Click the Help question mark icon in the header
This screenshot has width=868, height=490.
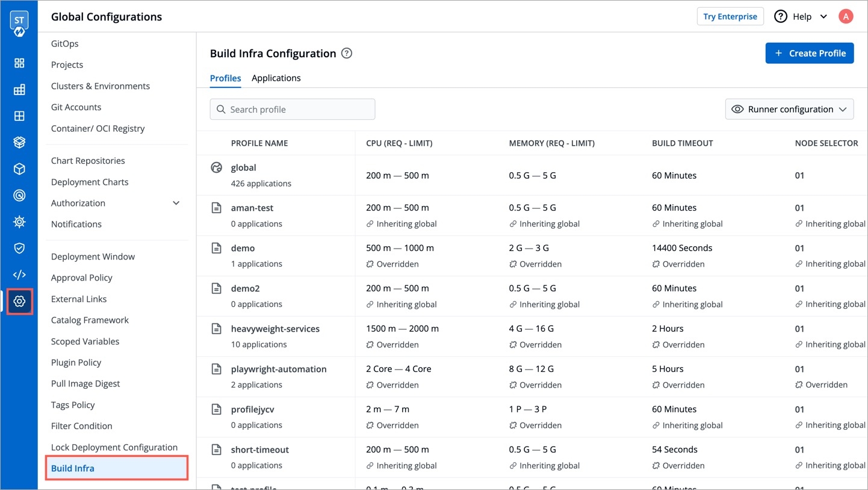point(781,16)
